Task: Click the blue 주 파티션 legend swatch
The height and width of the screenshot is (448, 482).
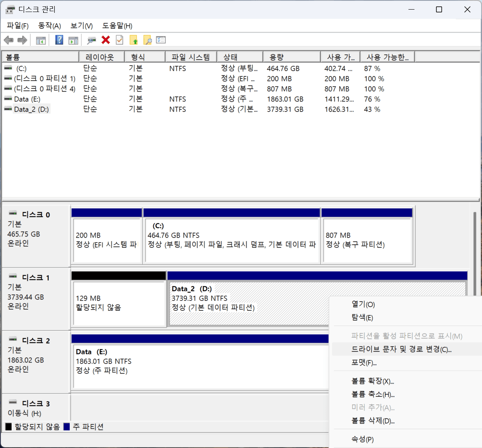Action: pos(67,427)
